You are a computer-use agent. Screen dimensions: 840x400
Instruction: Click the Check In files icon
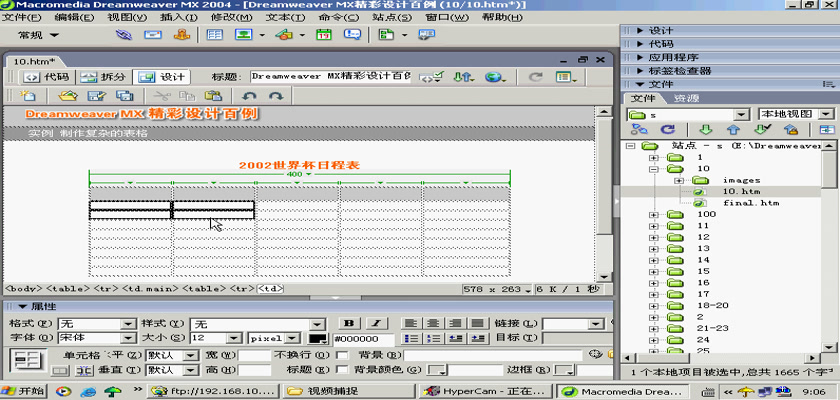tap(791, 129)
